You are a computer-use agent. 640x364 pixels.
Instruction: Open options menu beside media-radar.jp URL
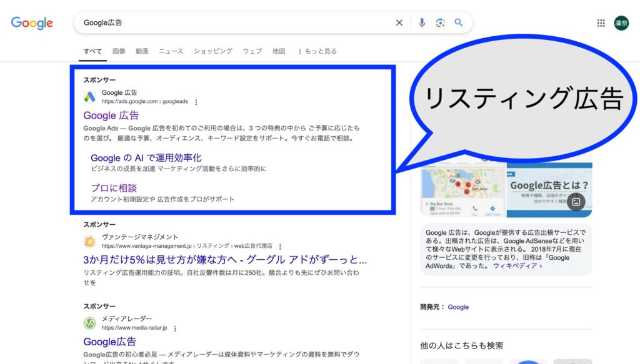coord(175,328)
